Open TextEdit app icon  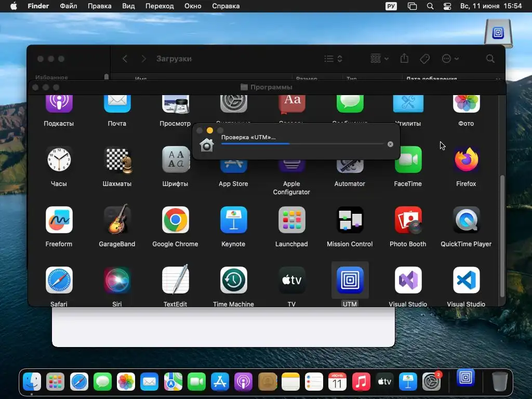pyautogui.click(x=175, y=280)
